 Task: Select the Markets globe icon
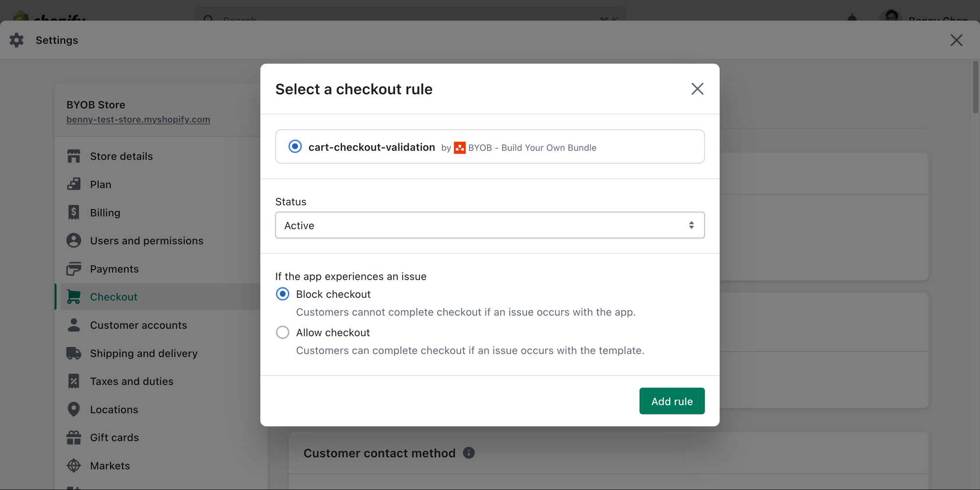tap(73, 465)
